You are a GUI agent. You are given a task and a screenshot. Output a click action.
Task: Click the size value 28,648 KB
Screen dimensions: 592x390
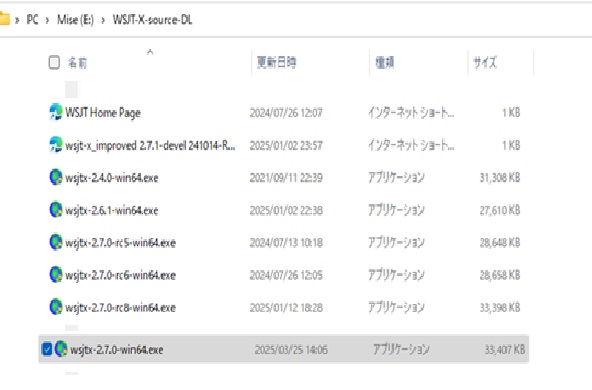pyautogui.click(x=500, y=242)
